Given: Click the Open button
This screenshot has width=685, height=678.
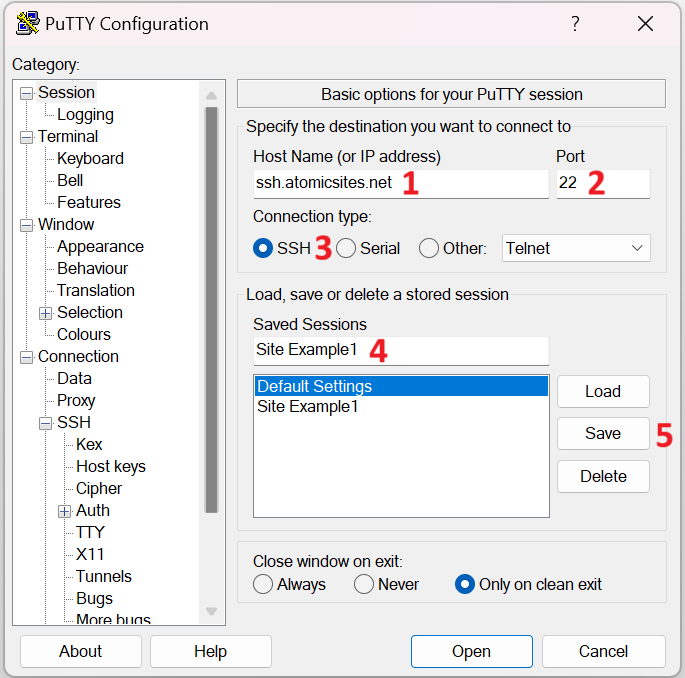Looking at the screenshot, I should pyautogui.click(x=471, y=651).
